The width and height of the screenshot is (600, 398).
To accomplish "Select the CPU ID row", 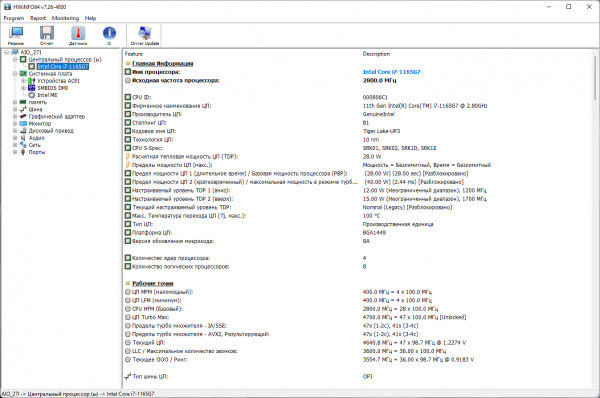I will [x=357, y=97].
